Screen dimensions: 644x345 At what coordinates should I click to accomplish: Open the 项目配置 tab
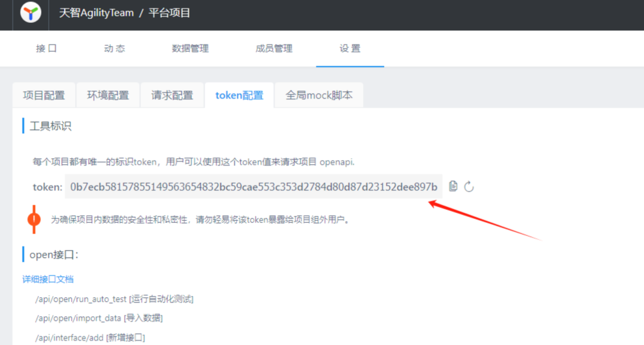(44, 95)
